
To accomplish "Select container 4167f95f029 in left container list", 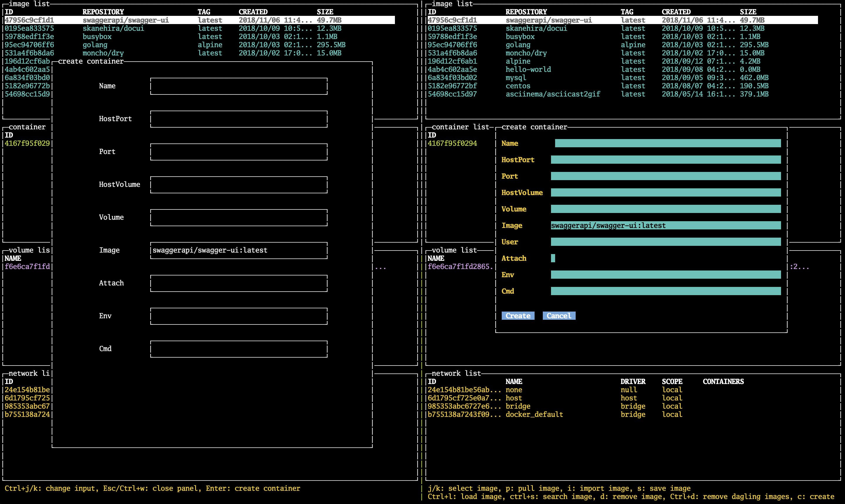I will [x=27, y=143].
